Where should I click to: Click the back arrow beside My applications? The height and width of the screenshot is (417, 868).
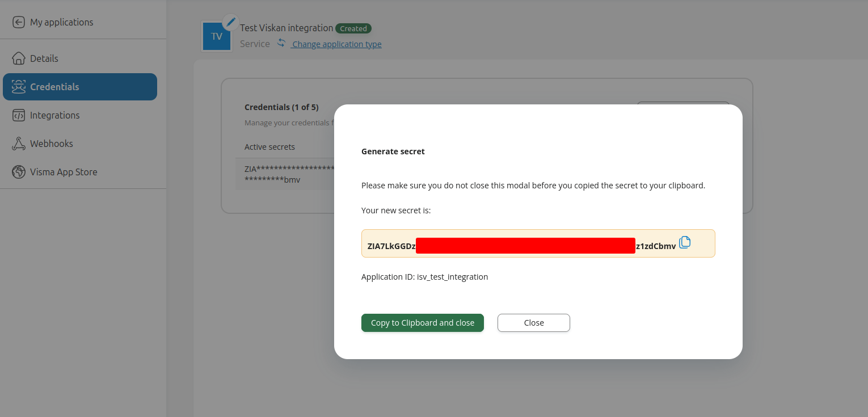click(18, 22)
